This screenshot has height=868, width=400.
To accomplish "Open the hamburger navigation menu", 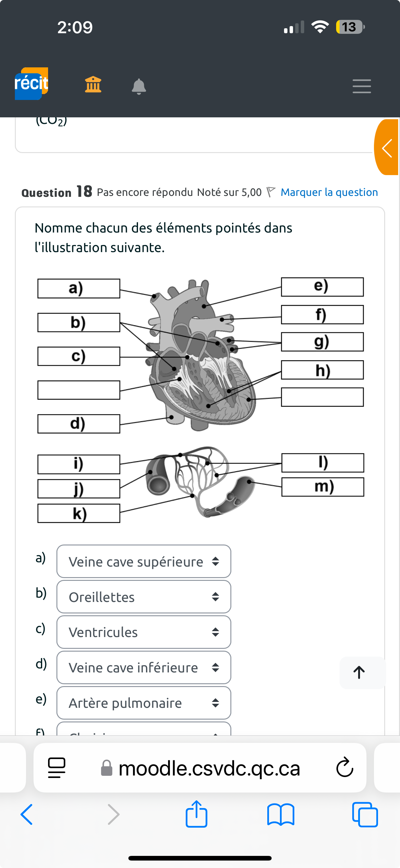I will click(x=362, y=86).
